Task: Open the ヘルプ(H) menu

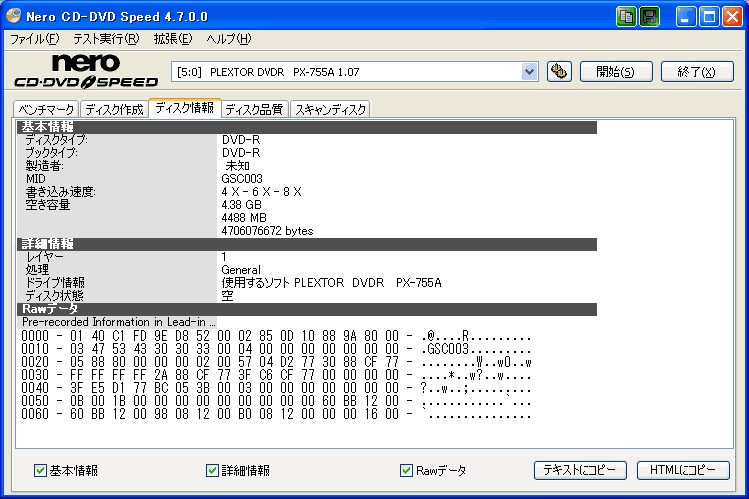Action: click(229, 39)
